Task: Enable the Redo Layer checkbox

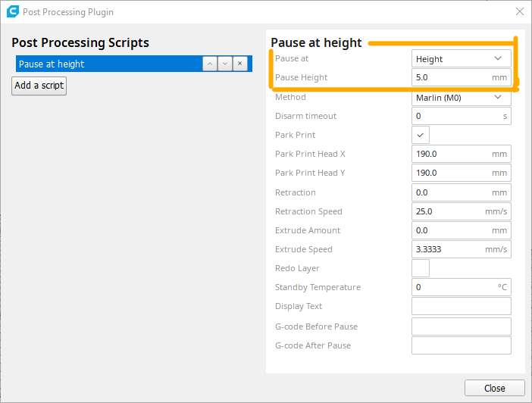Action: pyautogui.click(x=421, y=268)
